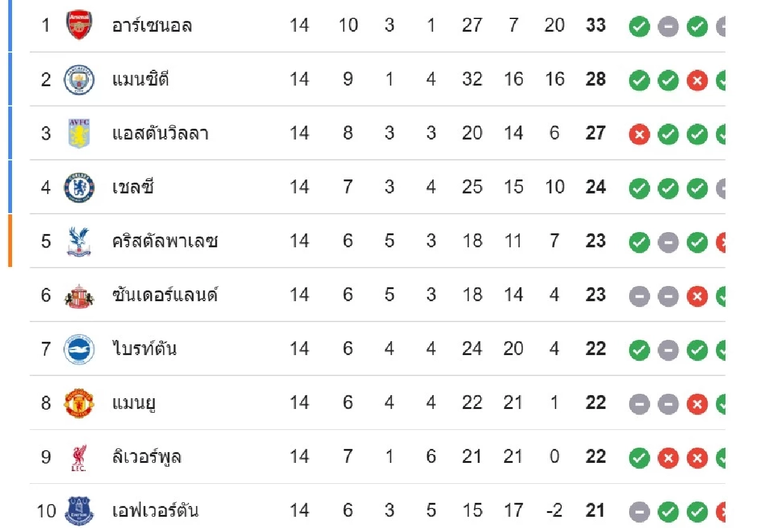Image resolution: width=761 pixels, height=532 pixels.
Task: Click the ไบรท์ตัน team name link
Action: pyautogui.click(x=144, y=349)
